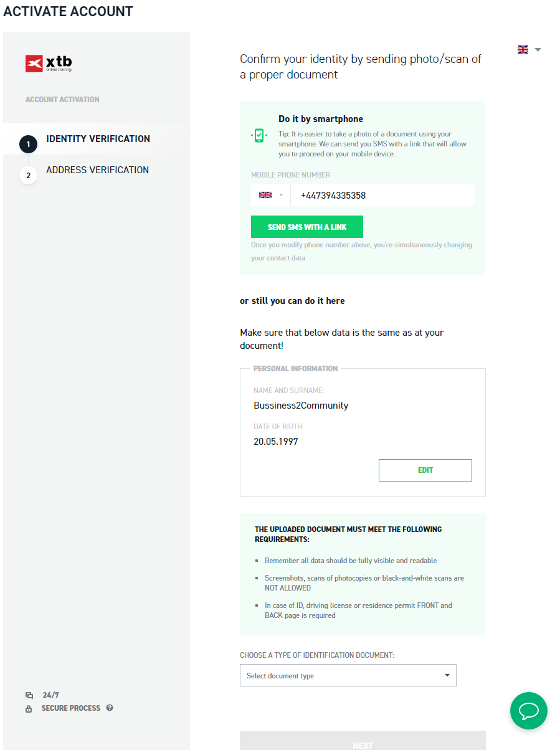This screenshot has height=755, width=560.
Task: Click the step 1 circle indicator
Action: 28,144
